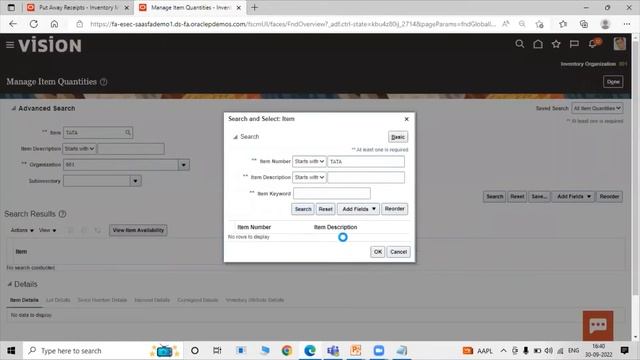Click Search button in the dialog
Viewport: 640px width, 360px height.
coord(303,209)
